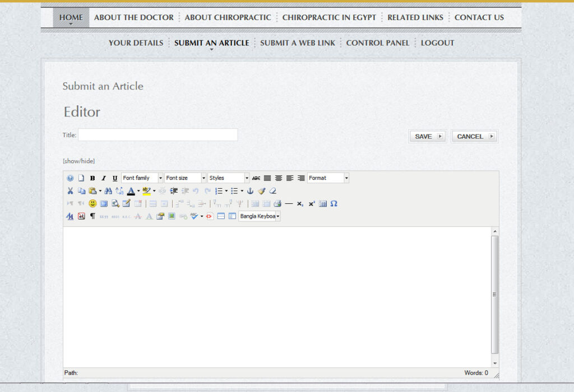Screen dimensions: 574x392
Task: Click the text color A swatch
Action: tap(131, 191)
